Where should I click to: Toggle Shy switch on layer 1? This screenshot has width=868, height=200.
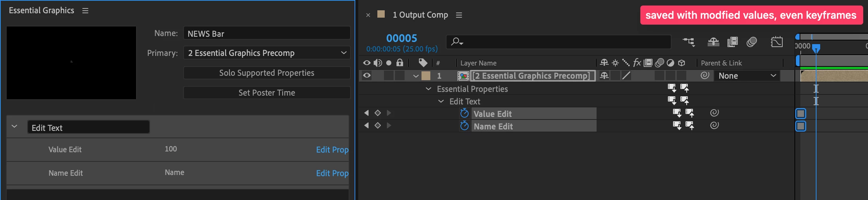pos(604,75)
